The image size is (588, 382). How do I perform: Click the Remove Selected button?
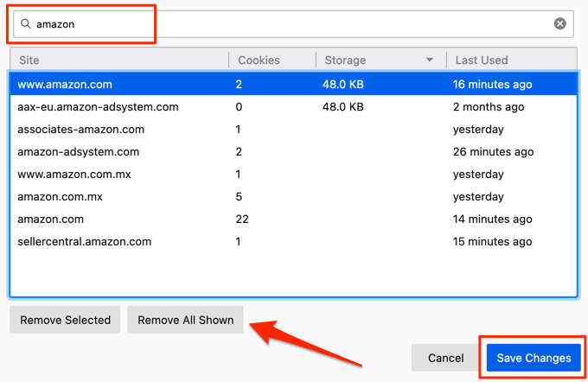coord(66,320)
